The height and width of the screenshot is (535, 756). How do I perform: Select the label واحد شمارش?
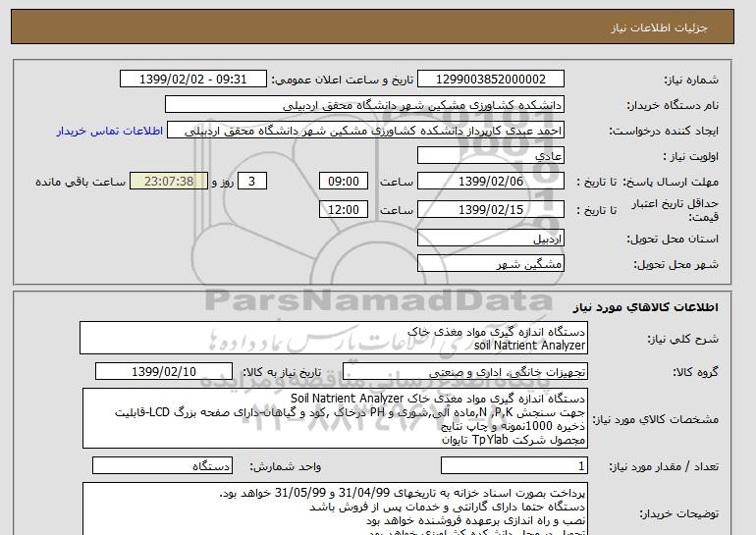(286, 466)
